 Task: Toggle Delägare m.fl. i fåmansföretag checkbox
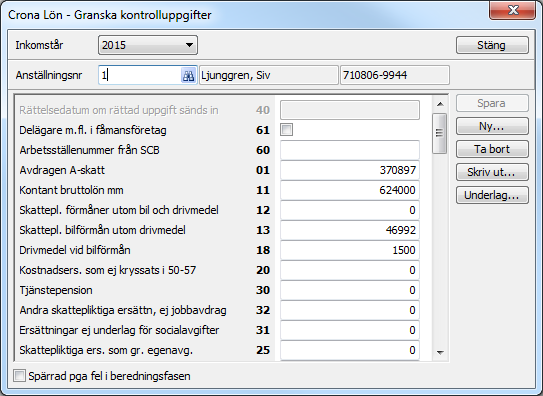(x=286, y=130)
